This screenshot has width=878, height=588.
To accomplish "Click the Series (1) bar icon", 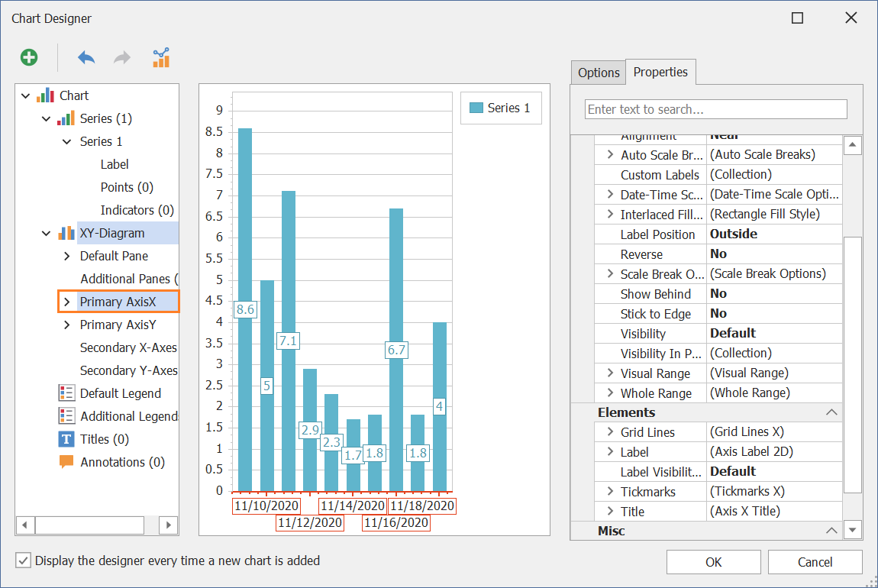I will pos(66,118).
